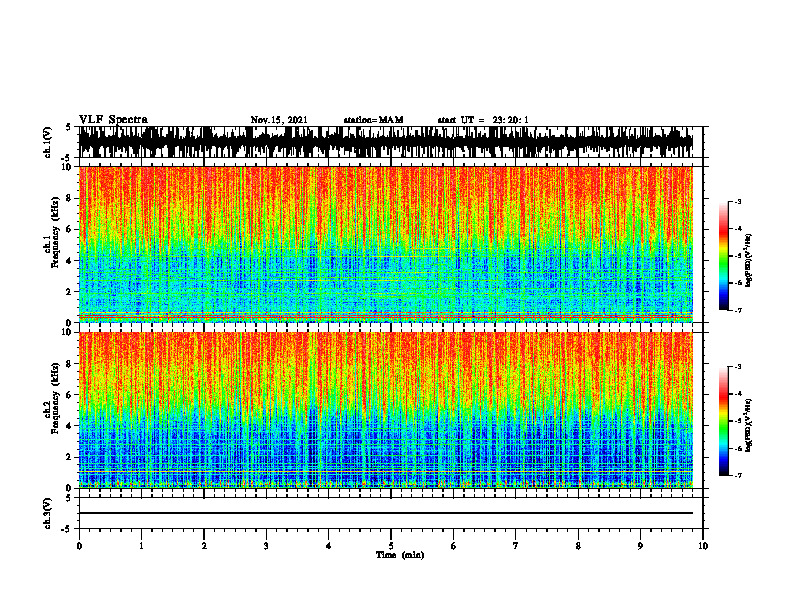Click the ch.2 color scale bar
Image resolution: width=792 pixels, height=612 pixels.
tap(723, 421)
